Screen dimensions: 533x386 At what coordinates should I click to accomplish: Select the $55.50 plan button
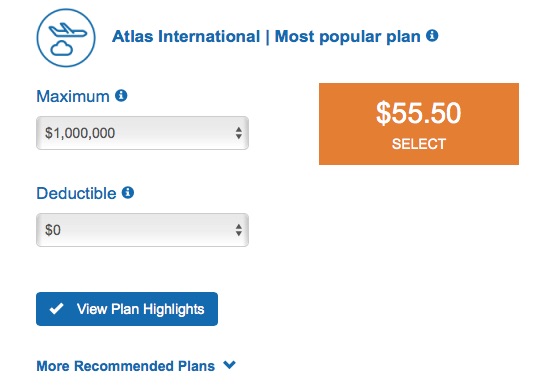[419, 124]
